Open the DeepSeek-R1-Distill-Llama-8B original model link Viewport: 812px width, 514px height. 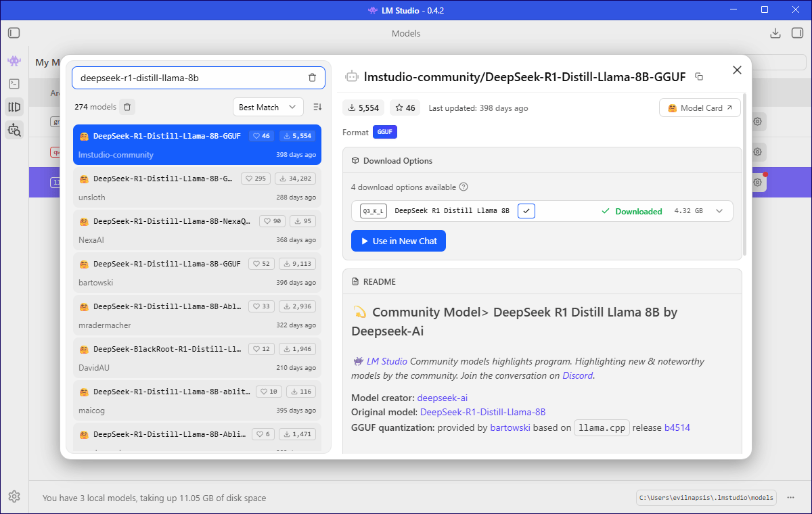click(482, 412)
